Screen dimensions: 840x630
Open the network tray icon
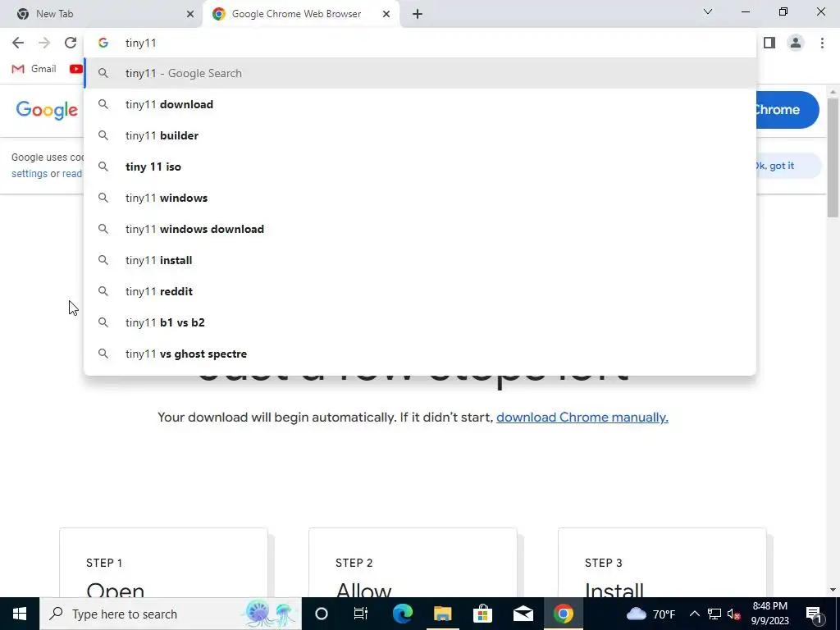pyautogui.click(x=714, y=614)
